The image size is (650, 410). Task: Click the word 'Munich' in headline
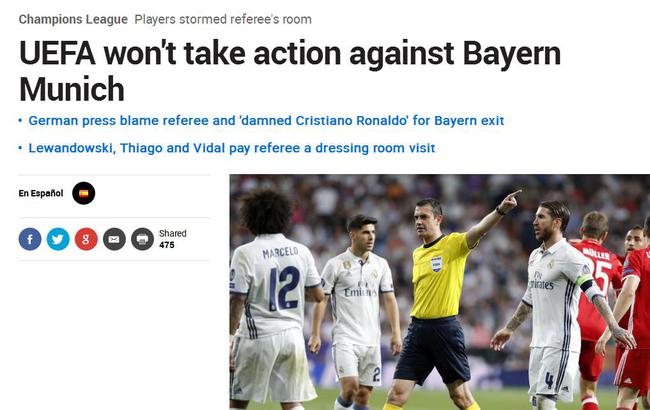tap(72, 89)
